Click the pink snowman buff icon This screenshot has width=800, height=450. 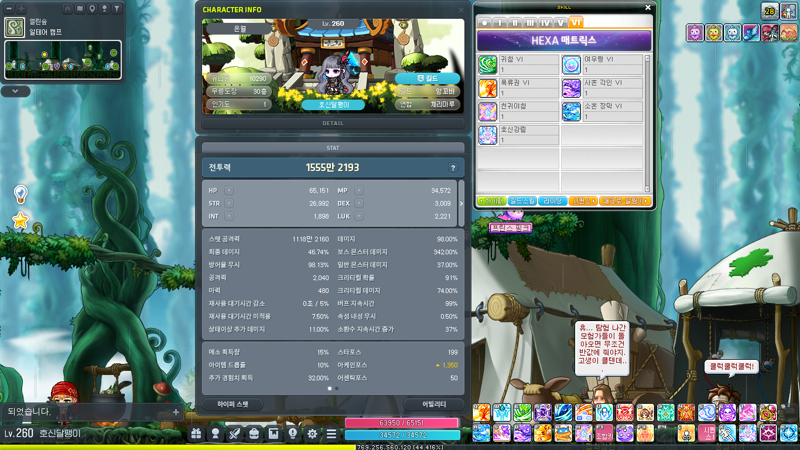pyautogui.click(x=695, y=33)
